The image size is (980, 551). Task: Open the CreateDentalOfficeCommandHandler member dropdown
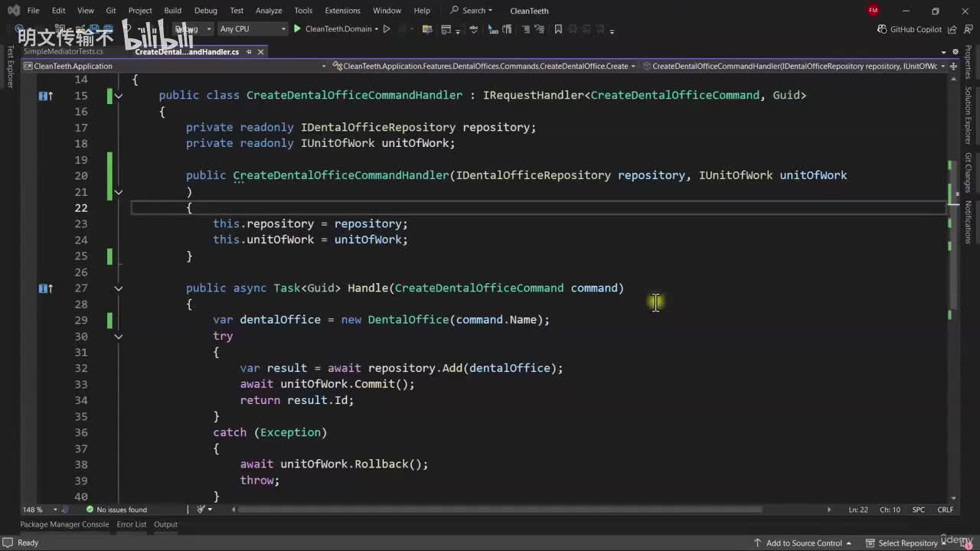point(794,66)
